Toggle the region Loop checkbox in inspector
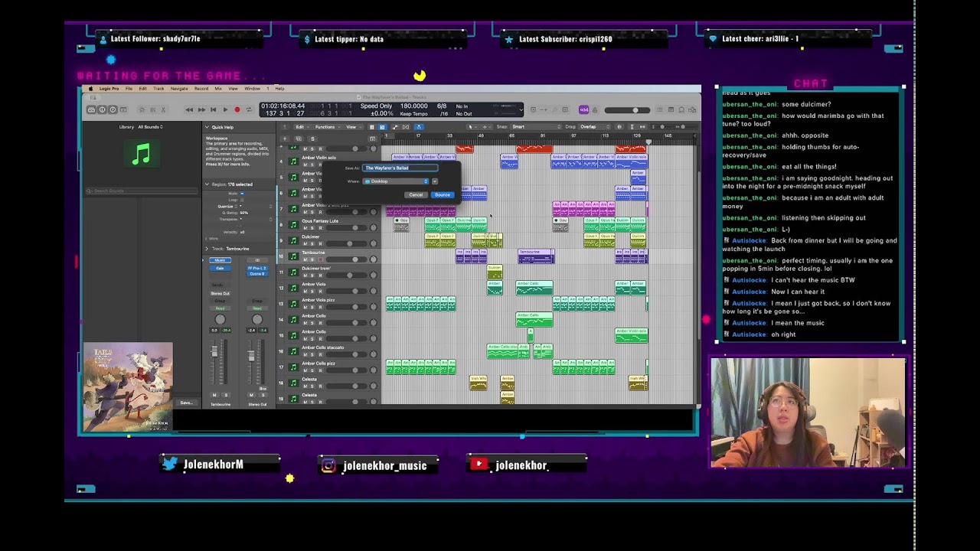This screenshot has width=980, height=551. (x=242, y=200)
